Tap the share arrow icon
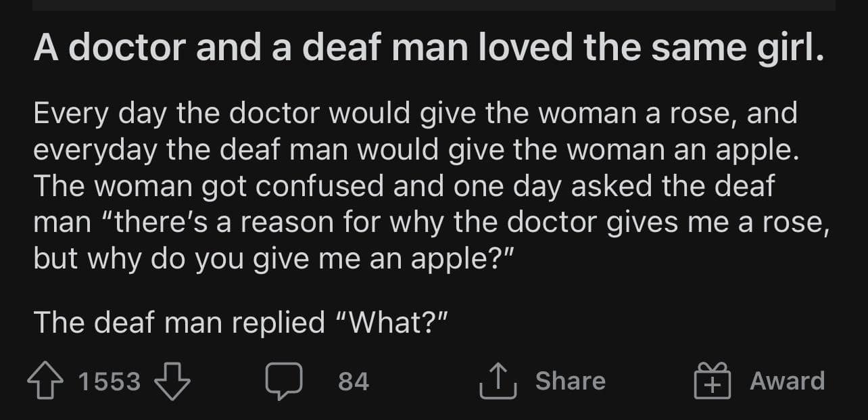This screenshot has width=868, height=420. click(498, 381)
